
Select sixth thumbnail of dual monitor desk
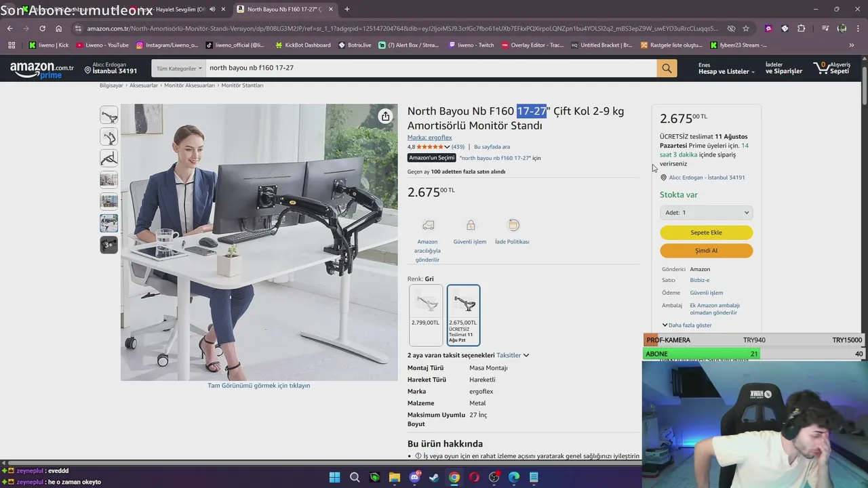[x=108, y=223]
